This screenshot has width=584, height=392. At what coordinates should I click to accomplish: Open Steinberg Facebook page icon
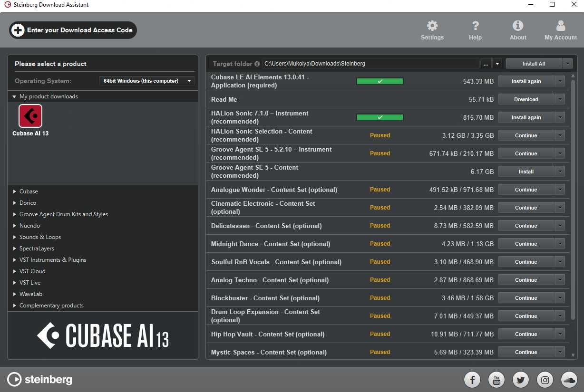(x=472, y=380)
